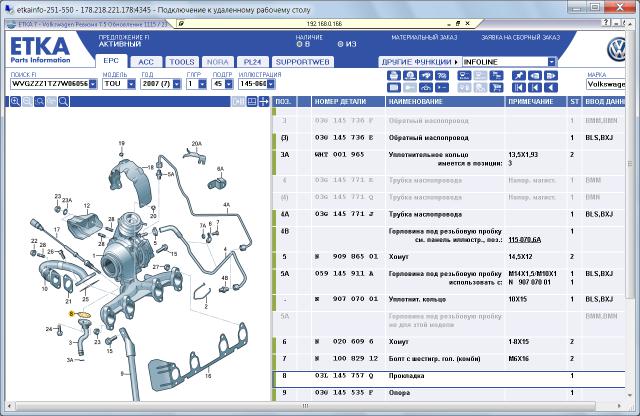The height and width of the screenshot is (416, 640).
Task: Click the left-pointing page icon beside the pushpin
Action: coord(535,76)
